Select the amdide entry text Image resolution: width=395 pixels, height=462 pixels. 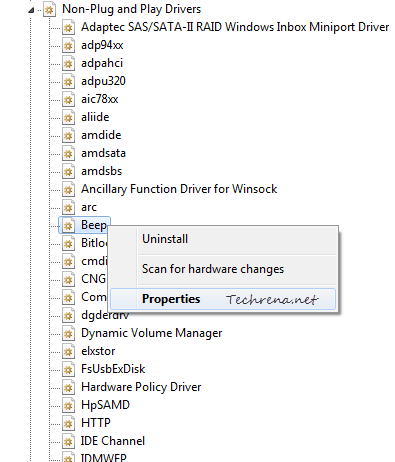coord(101,135)
